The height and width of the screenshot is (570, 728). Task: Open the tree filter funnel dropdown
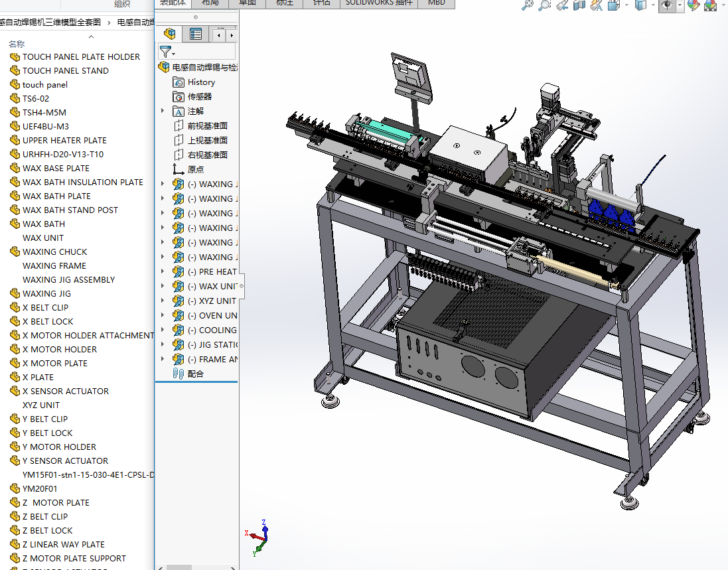(x=167, y=52)
